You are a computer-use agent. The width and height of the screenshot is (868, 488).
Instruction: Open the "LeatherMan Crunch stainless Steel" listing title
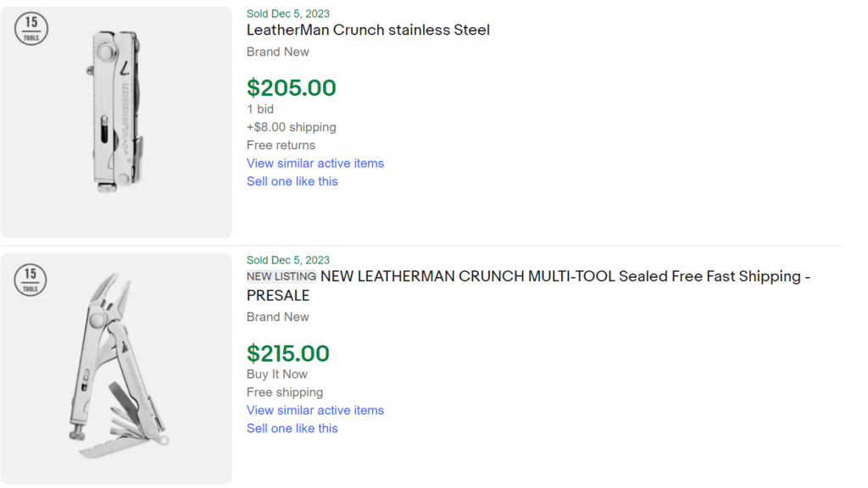point(368,30)
